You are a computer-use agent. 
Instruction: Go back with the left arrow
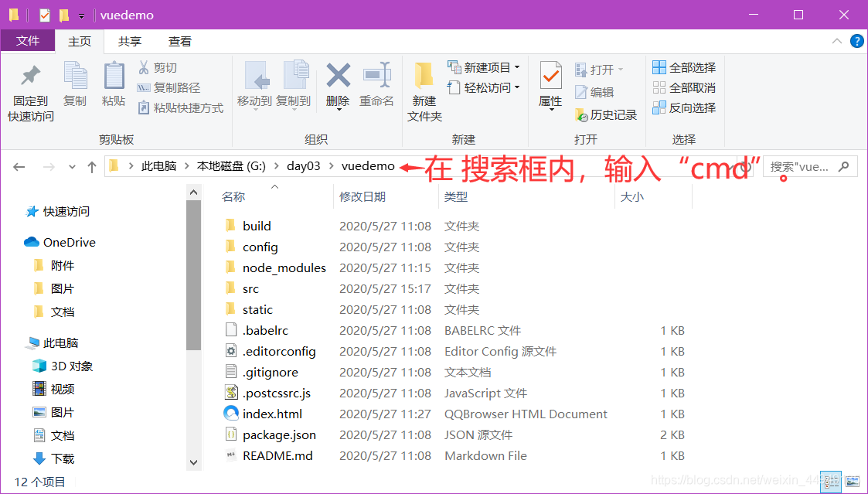[19, 167]
